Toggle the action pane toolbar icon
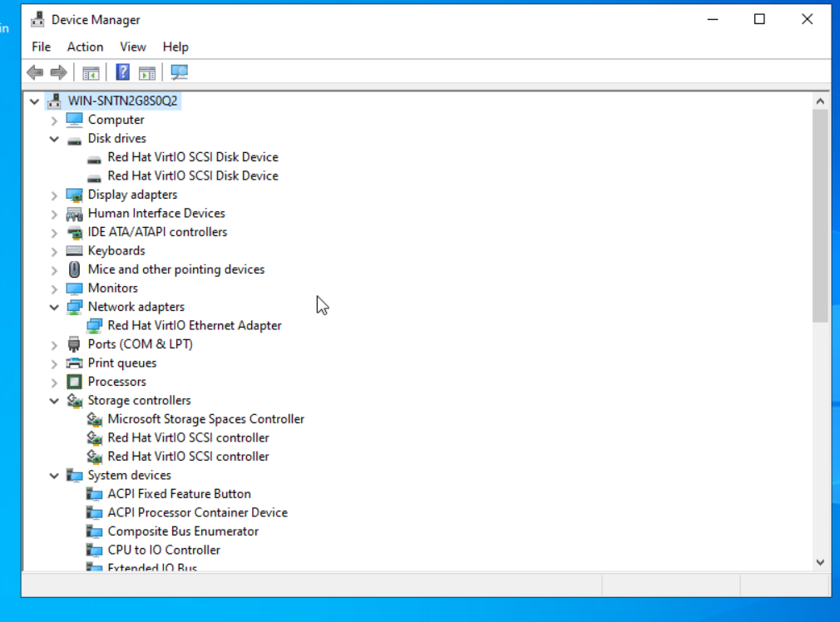840x622 pixels. (146, 72)
